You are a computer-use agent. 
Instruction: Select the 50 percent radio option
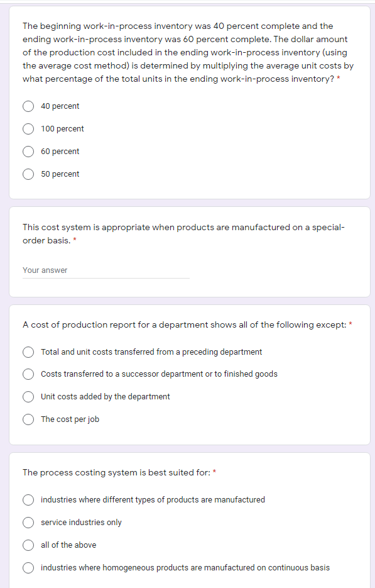[x=28, y=174]
